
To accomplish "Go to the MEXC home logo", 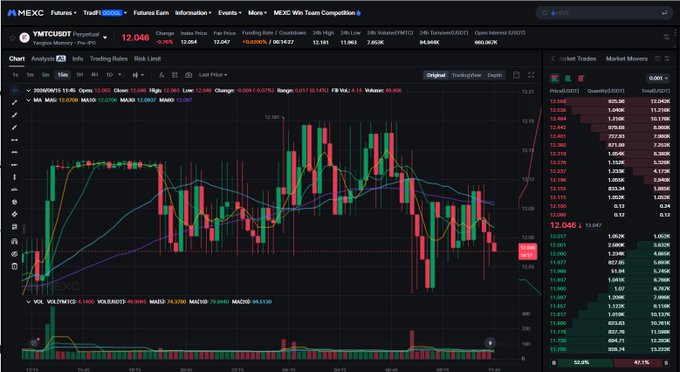I will point(26,13).
